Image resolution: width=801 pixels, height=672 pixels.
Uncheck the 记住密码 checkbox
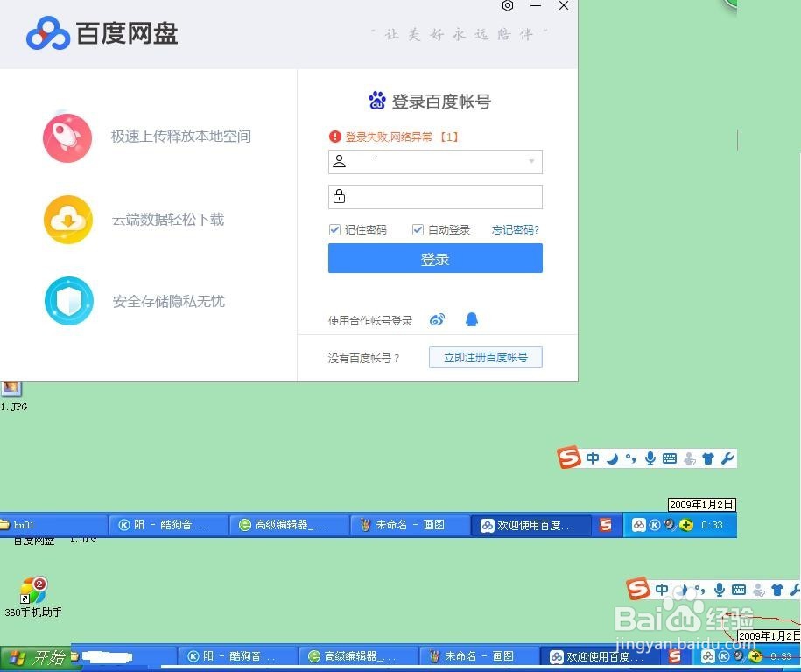point(334,229)
